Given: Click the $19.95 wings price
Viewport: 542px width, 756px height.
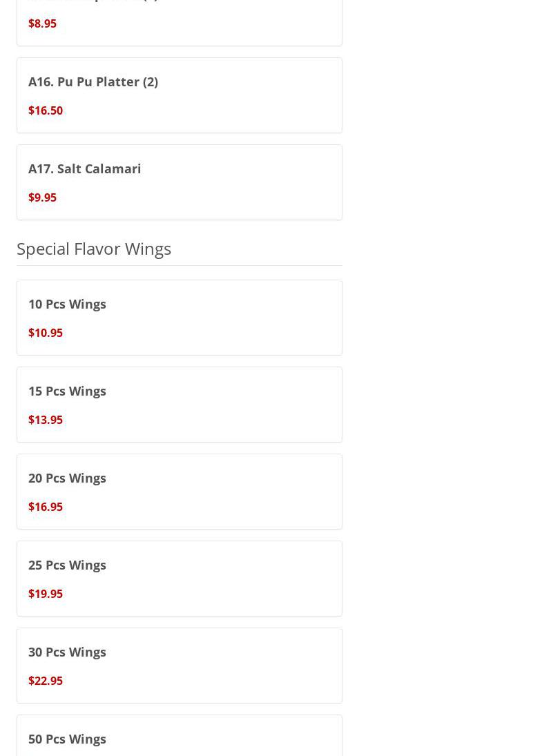Looking at the screenshot, I should (46, 594).
